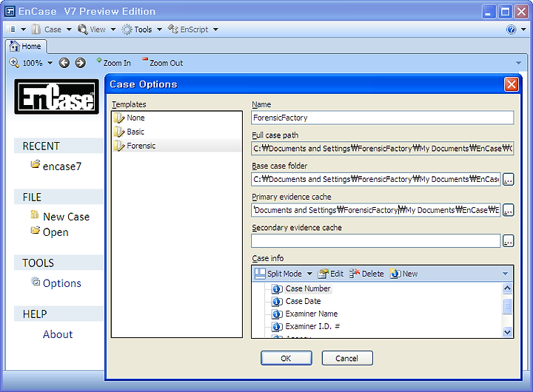The width and height of the screenshot is (533, 392).
Task: Open the Tools menu
Action: (143, 30)
